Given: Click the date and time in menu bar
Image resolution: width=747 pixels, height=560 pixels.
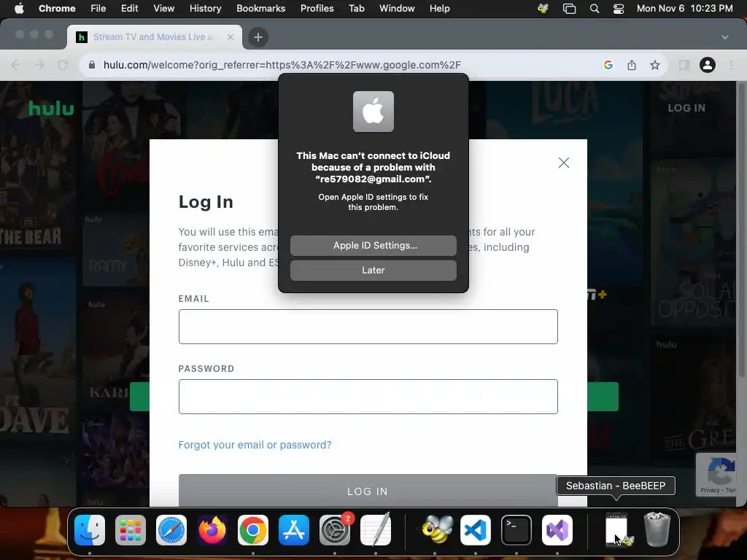Looking at the screenshot, I should click(x=684, y=9).
